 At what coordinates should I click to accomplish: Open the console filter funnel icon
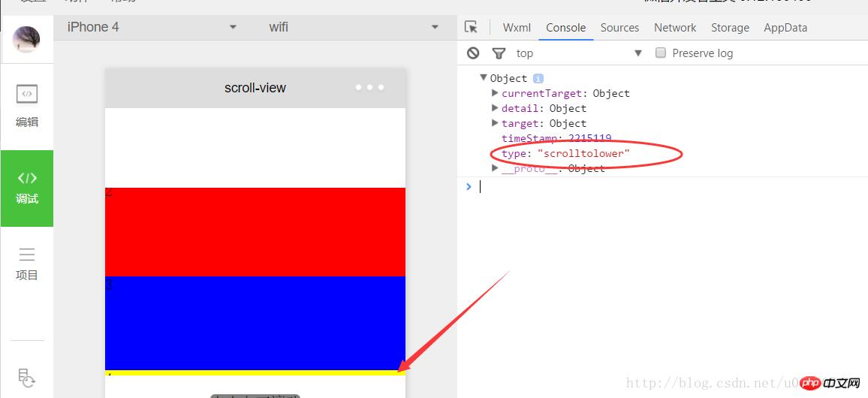[499, 53]
